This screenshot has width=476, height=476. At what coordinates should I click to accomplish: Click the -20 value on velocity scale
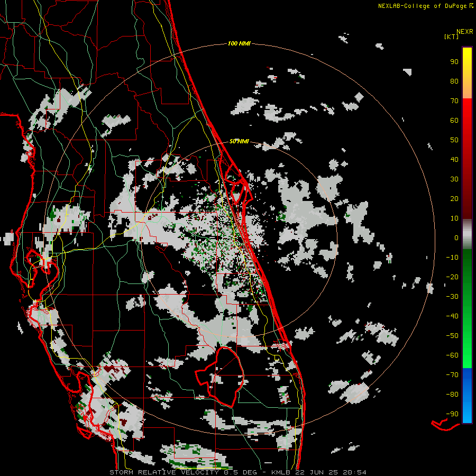[x=452, y=277]
